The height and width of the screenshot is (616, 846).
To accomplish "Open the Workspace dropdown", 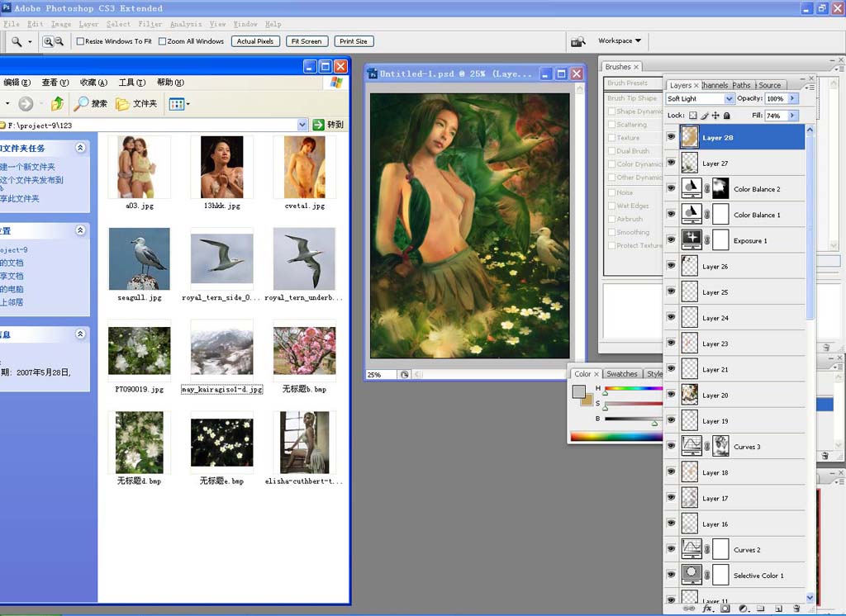I will point(620,41).
